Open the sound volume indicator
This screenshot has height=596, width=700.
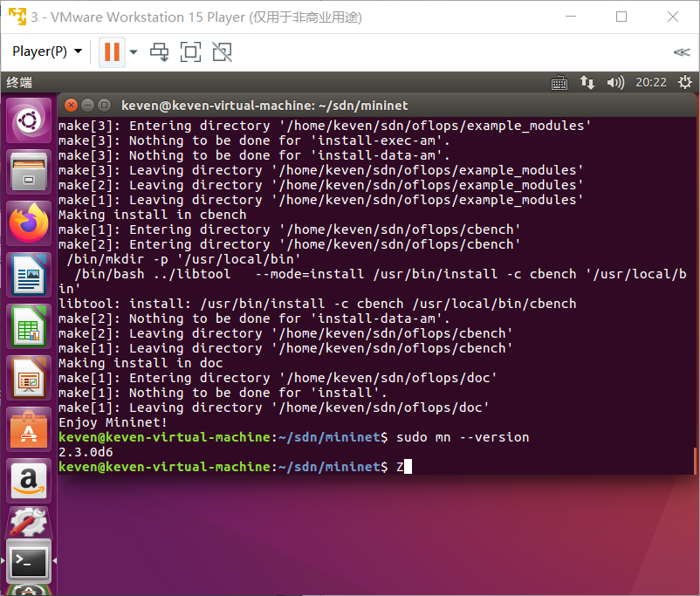[615, 83]
